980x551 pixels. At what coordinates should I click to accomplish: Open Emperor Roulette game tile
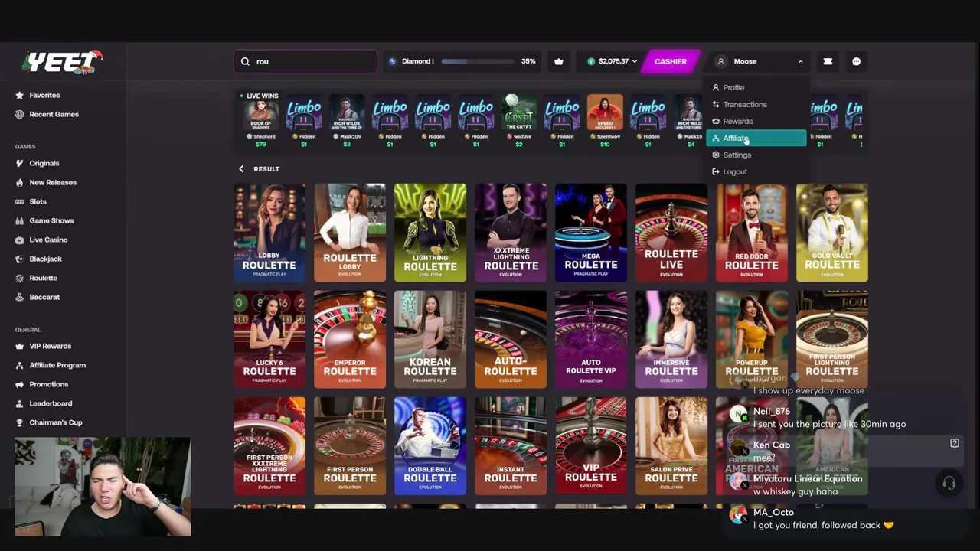coord(350,339)
